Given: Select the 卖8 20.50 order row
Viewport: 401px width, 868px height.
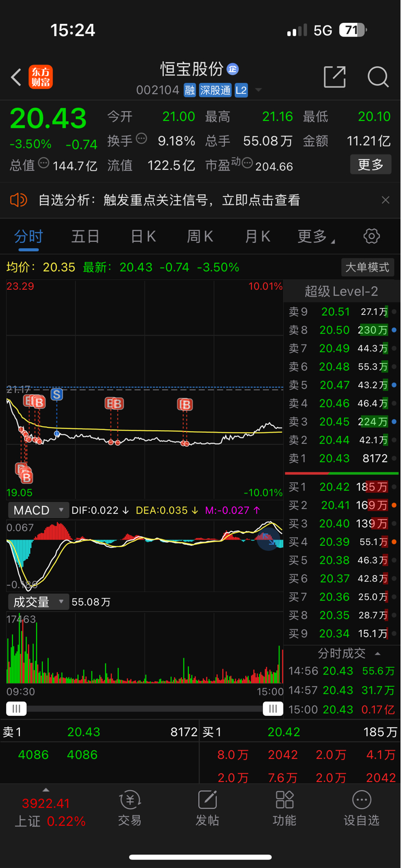Looking at the screenshot, I should click(x=342, y=330).
